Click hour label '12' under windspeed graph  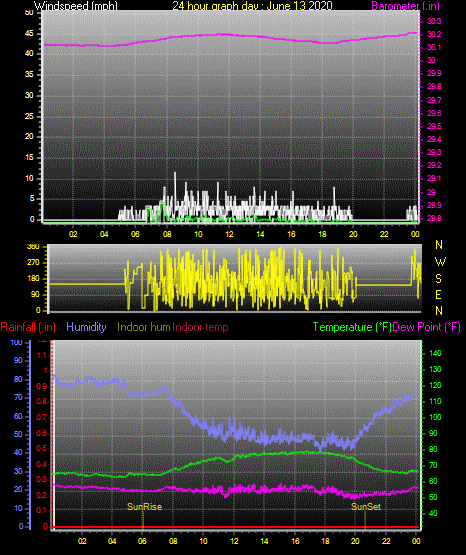[x=229, y=234]
